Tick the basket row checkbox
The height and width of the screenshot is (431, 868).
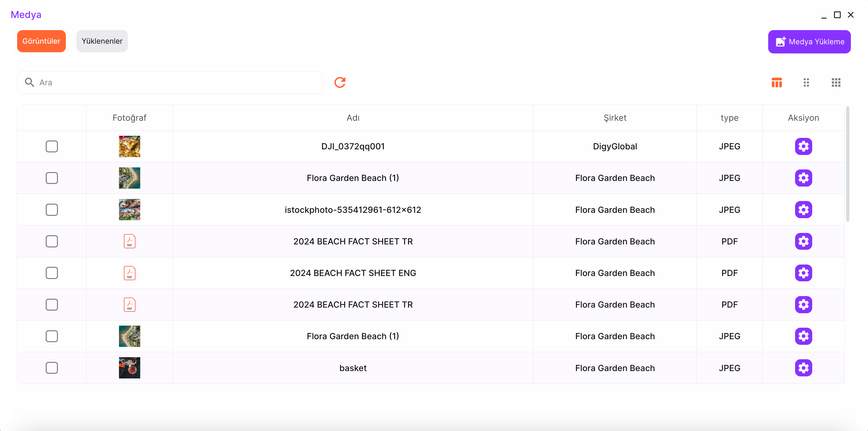coord(52,368)
